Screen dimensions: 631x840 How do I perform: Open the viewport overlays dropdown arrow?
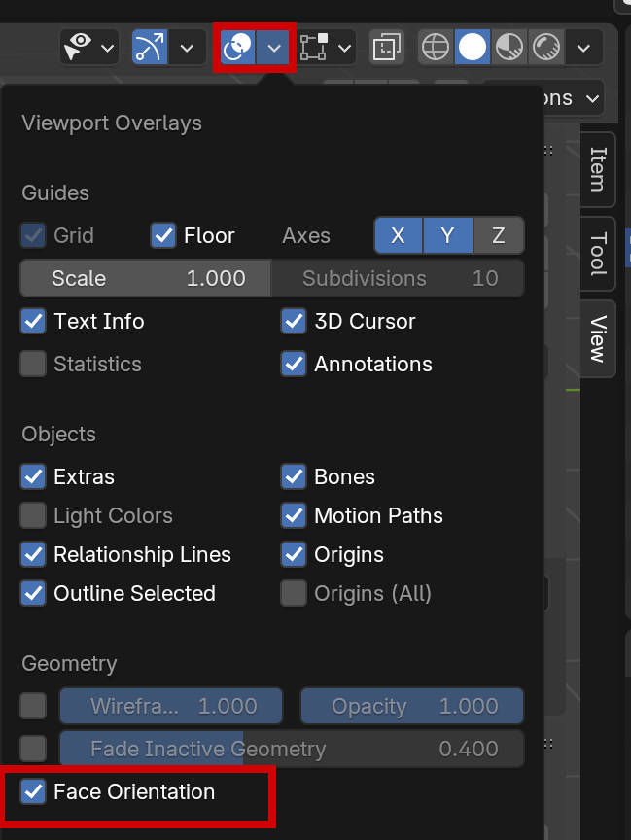point(275,47)
